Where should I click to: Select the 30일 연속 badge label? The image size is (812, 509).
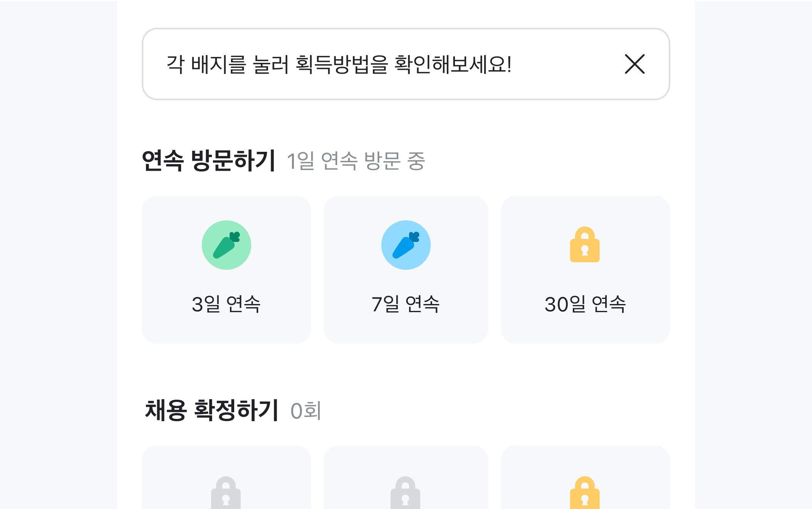coord(585,304)
